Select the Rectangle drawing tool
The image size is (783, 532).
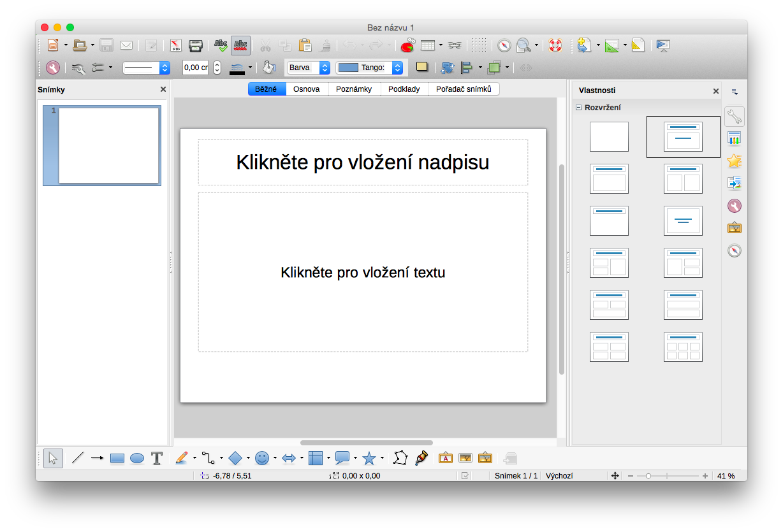point(117,458)
